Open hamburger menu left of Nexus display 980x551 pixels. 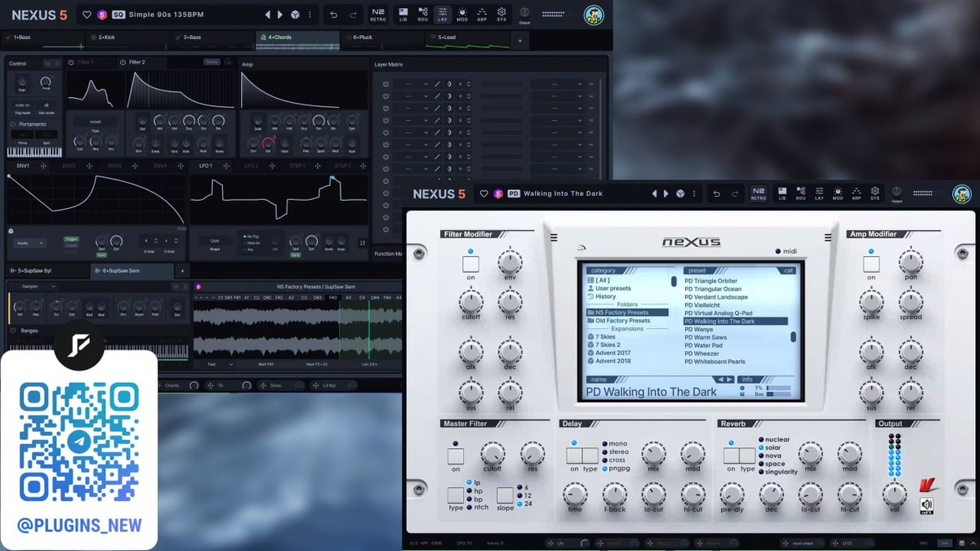tap(554, 238)
